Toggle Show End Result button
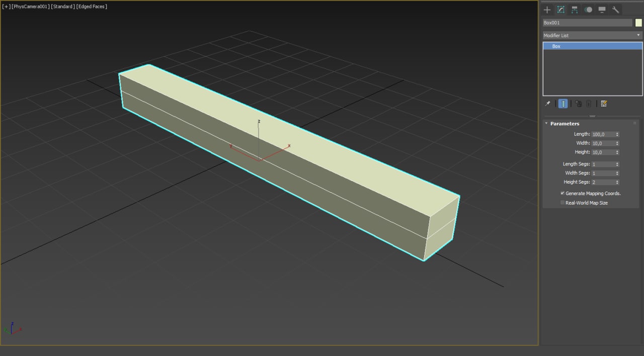 tap(563, 104)
